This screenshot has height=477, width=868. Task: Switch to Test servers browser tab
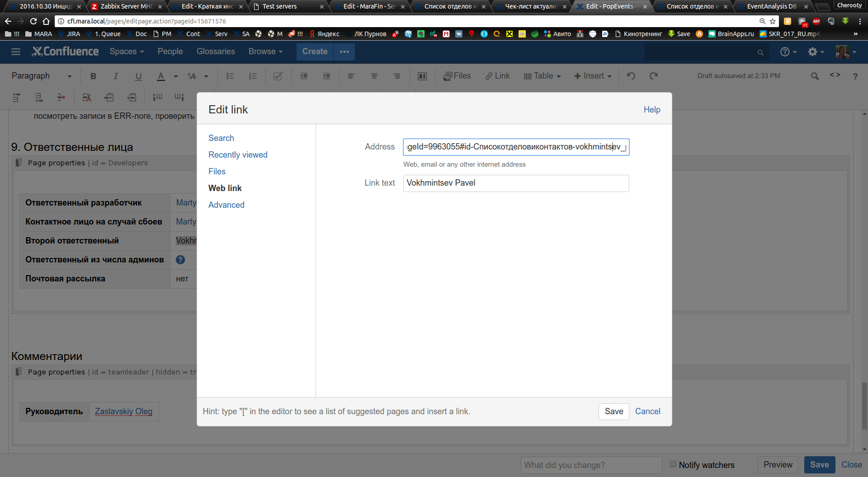tap(289, 6)
